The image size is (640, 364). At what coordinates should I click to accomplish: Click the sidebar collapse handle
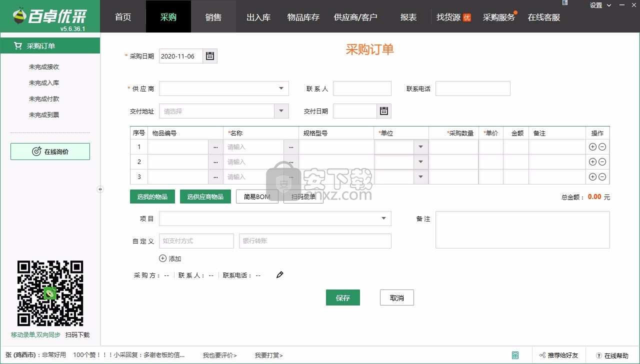pos(100,189)
